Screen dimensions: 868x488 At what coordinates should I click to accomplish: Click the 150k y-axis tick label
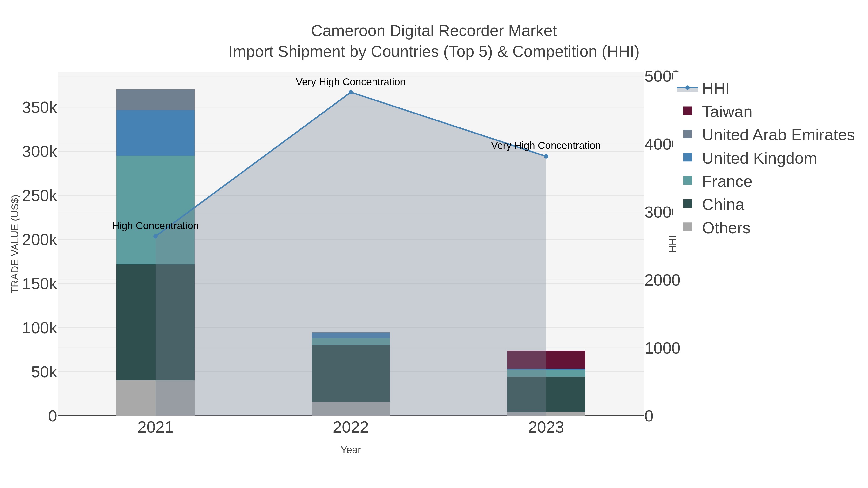[40, 284]
